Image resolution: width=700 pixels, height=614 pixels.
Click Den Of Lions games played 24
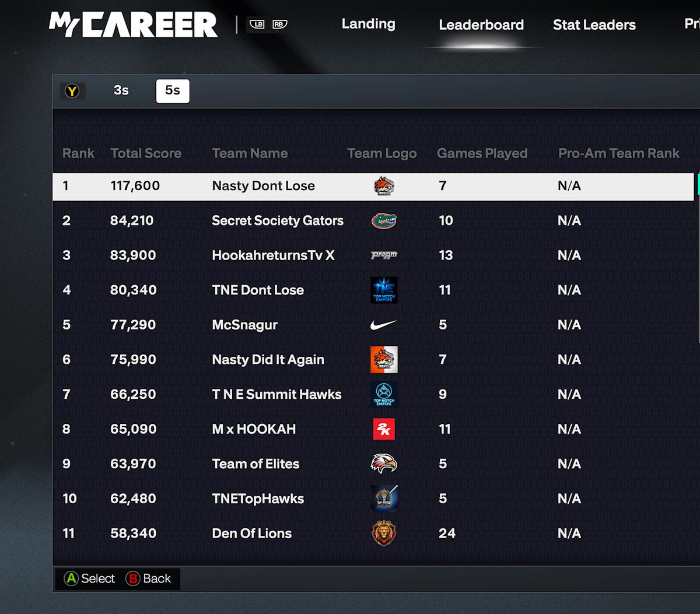click(447, 533)
